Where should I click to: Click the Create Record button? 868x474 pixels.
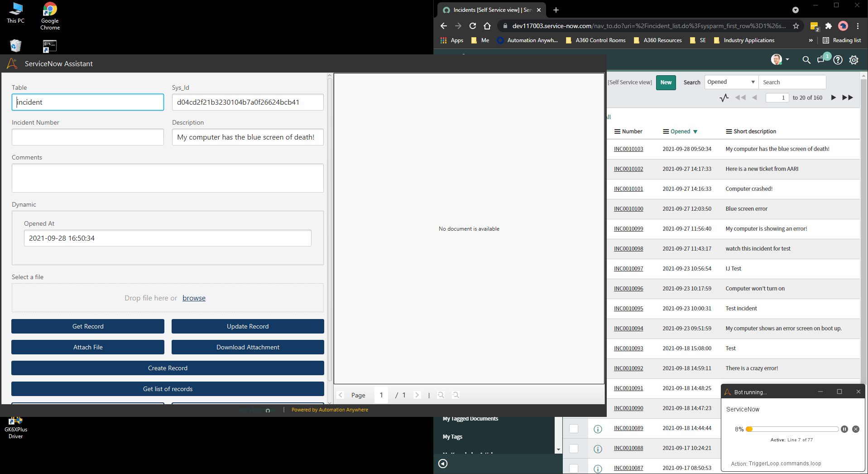click(168, 368)
